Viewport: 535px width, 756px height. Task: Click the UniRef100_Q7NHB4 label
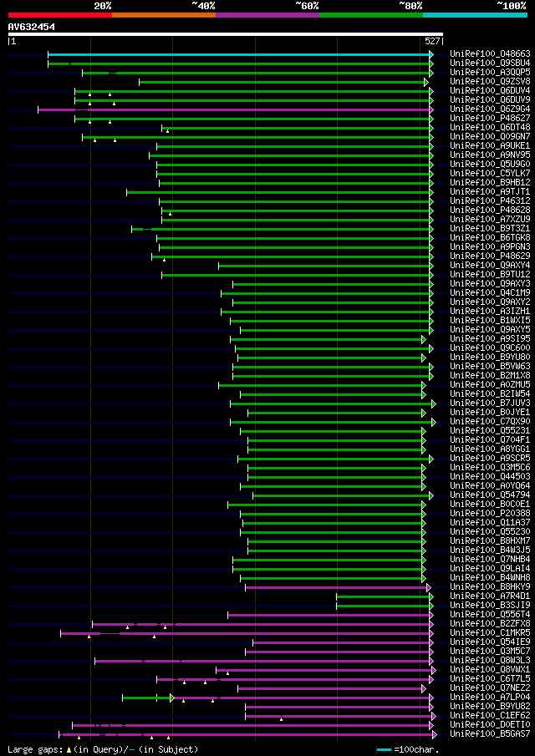click(x=490, y=560)
